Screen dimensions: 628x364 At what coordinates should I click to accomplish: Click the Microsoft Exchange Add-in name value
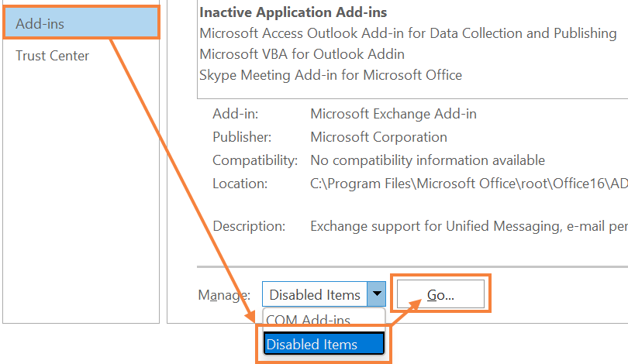click(393, 114)
